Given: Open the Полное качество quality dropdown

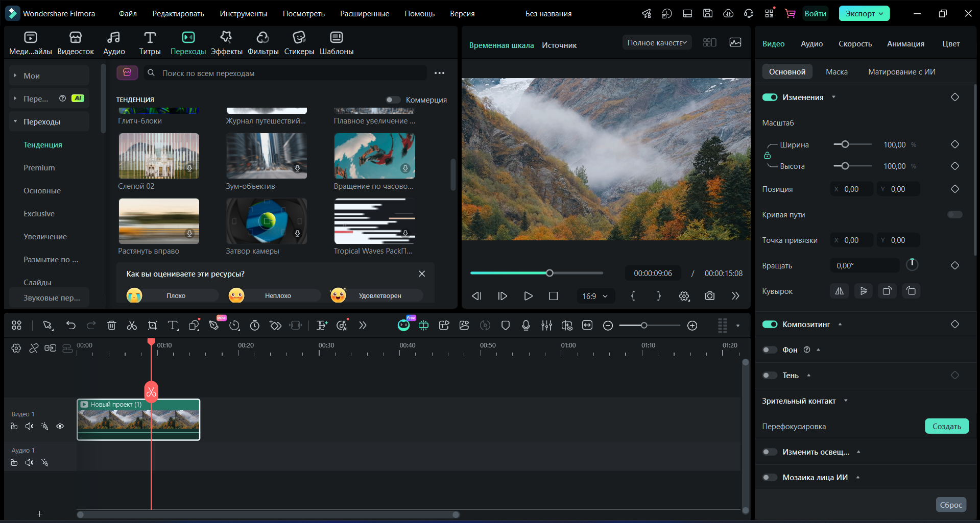Looking at the screenshot, I should point(657,43).
